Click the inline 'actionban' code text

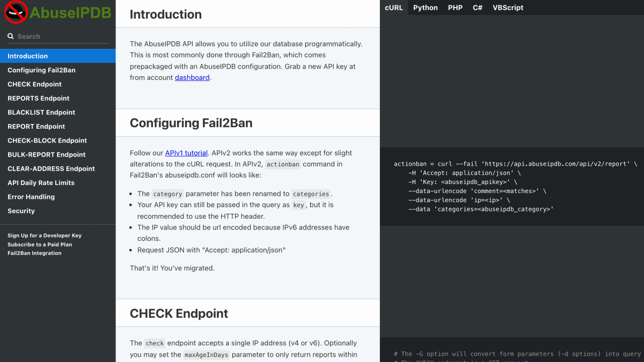pyautogui.click(x=283, y=164)
